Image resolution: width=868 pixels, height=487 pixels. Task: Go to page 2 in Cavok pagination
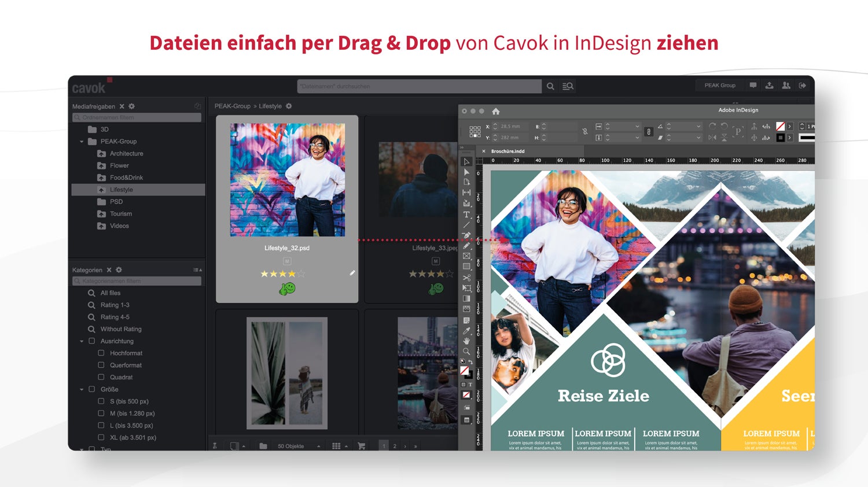(395, 446)
